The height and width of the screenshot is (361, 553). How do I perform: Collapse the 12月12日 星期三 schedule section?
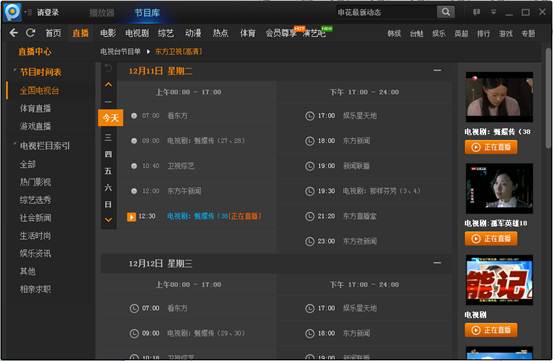click(x=437, y=263)
